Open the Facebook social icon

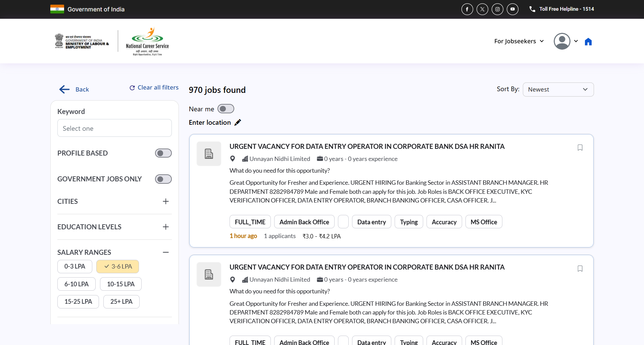pos(467,9)
